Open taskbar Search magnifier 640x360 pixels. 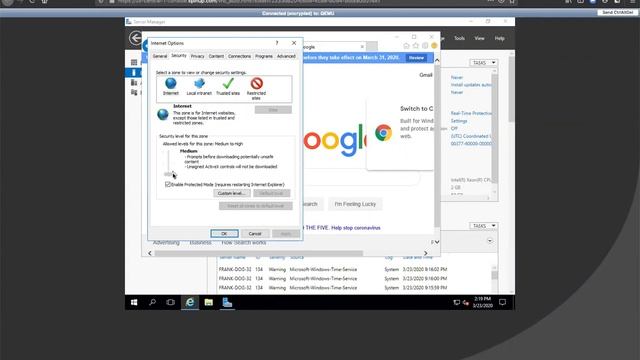152,302
